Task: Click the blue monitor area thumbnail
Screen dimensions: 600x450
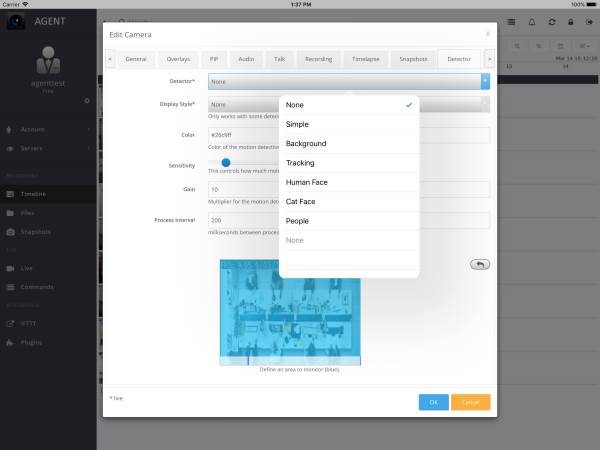Action: [290, 313]
